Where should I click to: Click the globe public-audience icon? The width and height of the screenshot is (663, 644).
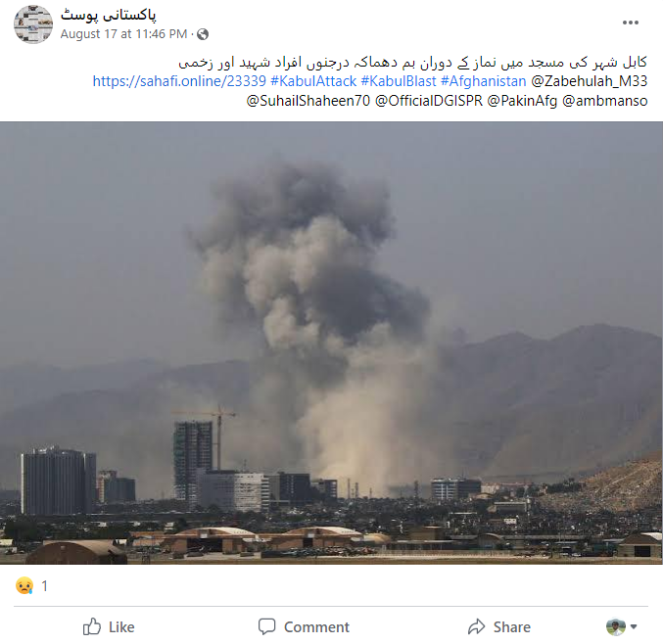203,34
